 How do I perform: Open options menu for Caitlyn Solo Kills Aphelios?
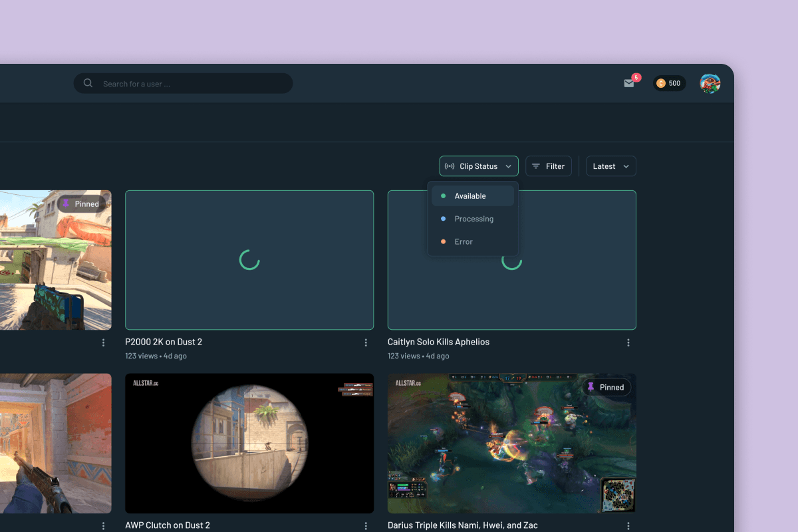(628, 342)
